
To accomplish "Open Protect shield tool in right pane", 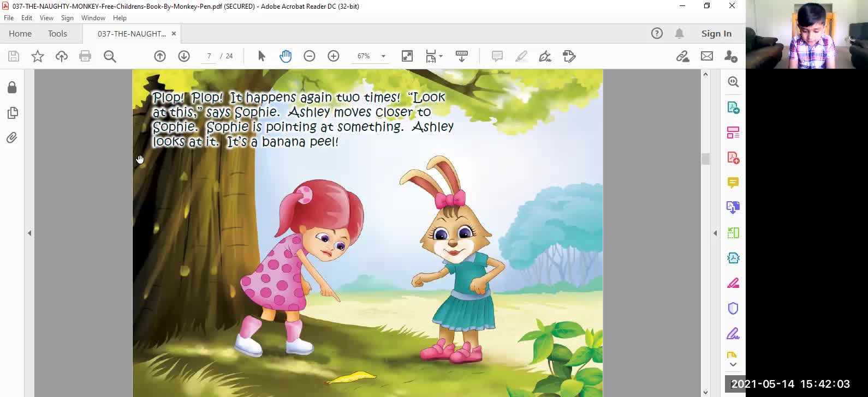I will [x=733, y=308].
